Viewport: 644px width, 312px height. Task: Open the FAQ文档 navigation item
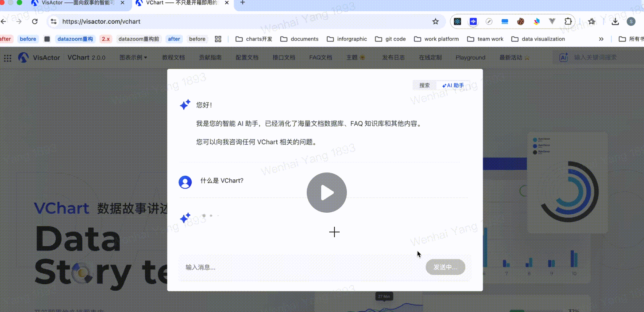pyautogui.click(x=320, y=57)
